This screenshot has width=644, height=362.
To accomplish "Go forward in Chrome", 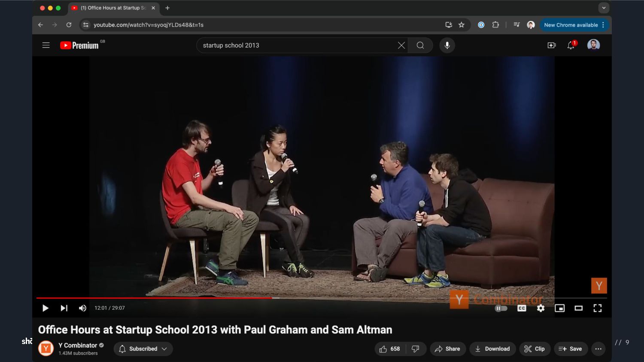I will (x=55, y=25).
